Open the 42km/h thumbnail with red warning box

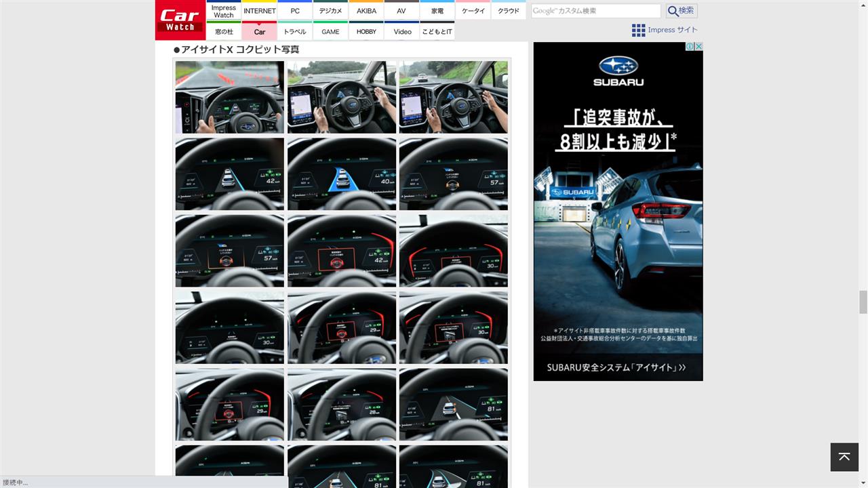(x=342, y=251)
